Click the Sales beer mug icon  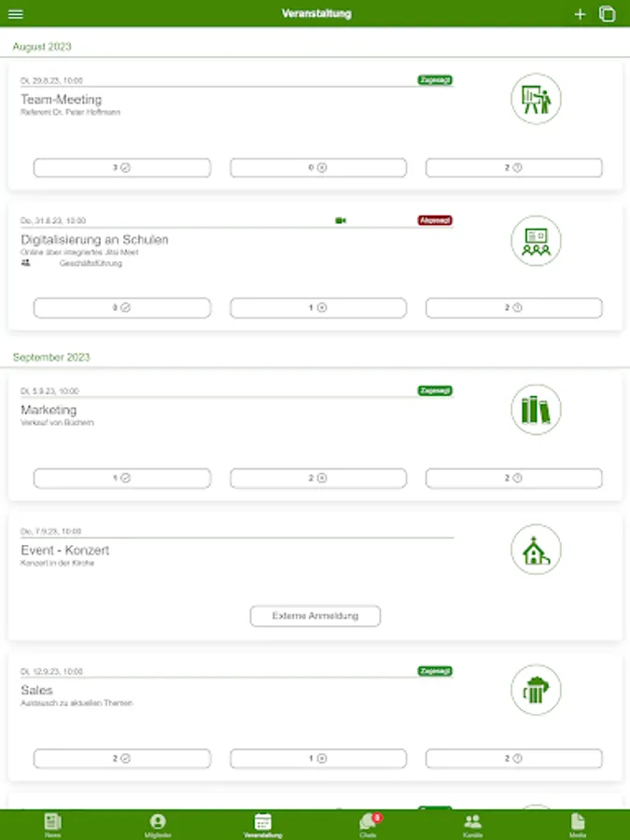click(536, 691)
